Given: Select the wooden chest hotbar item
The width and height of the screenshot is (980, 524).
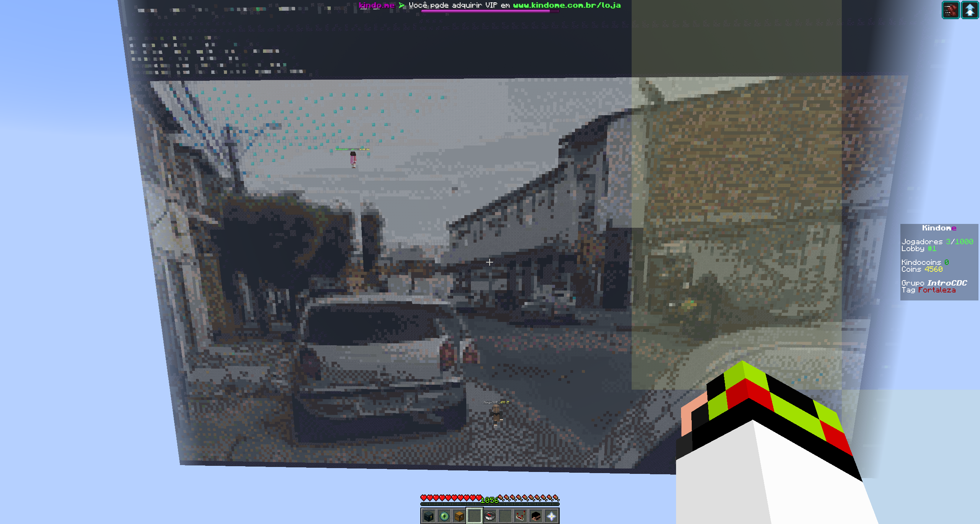Looking at the screenshot, I should pos(459,516).
